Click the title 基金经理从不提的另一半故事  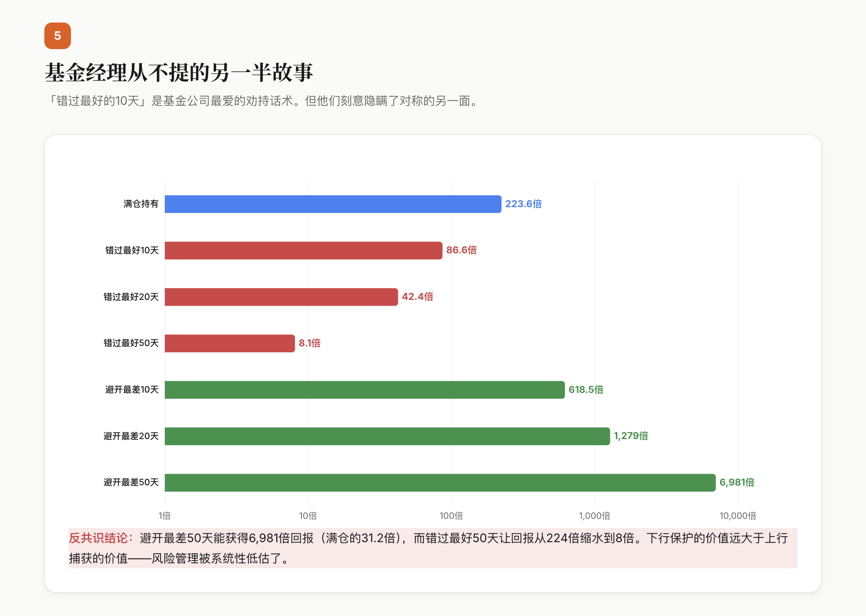pos(179,72)
